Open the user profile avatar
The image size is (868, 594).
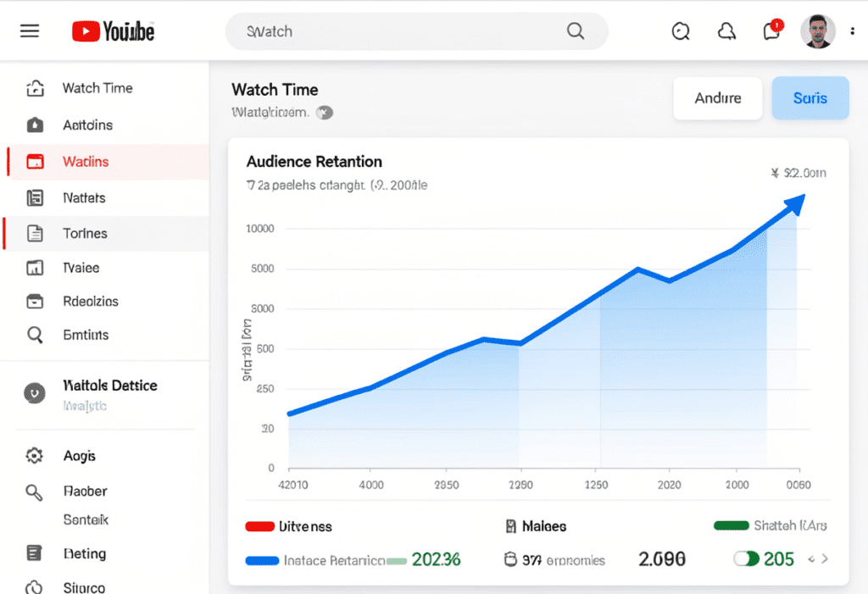pos(817,31)
